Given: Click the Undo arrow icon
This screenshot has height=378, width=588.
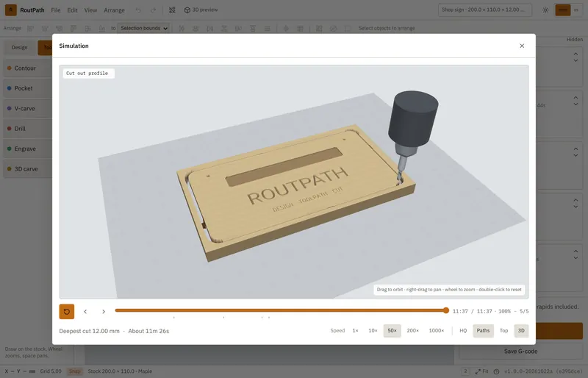Looking at the screenshot, I should click(x=138, y=10).
